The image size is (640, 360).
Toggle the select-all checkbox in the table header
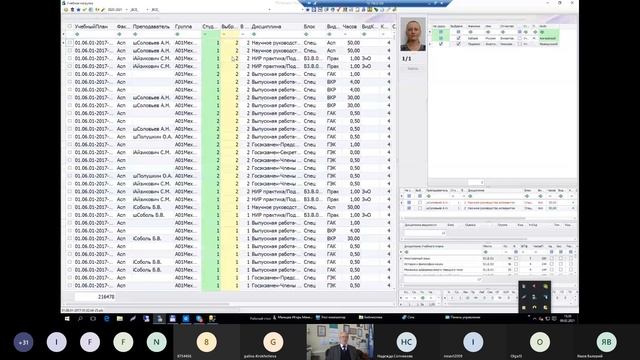pyautogui.click(x=69, y=27)
